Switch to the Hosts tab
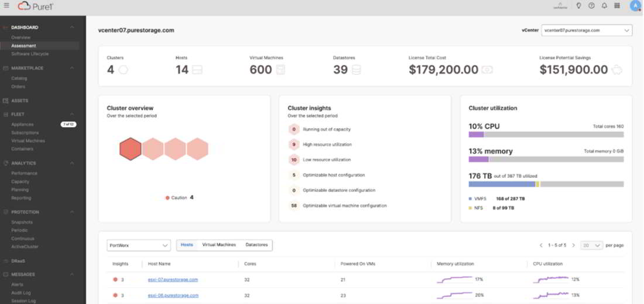644x304 pixels. [x=187, y=245]
